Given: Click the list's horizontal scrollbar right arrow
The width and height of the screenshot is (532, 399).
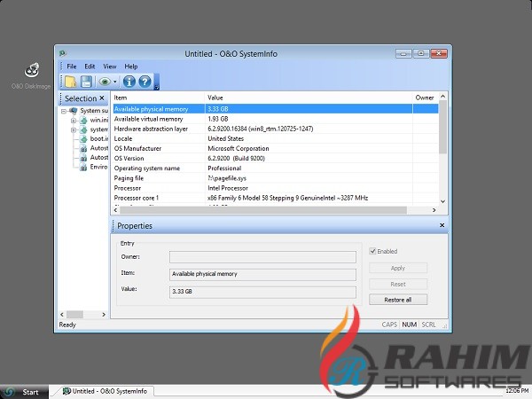Looking at the screenshot, I should click(x=434, y=210).
